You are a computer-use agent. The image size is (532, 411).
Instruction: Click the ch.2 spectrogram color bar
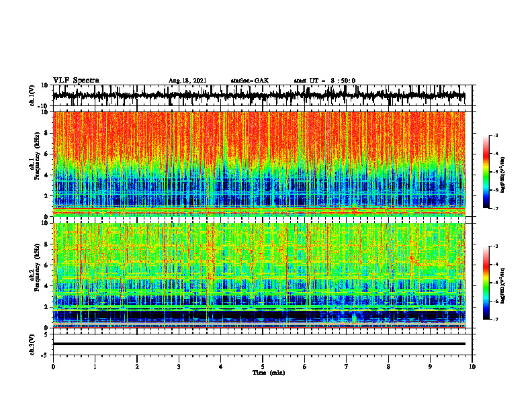pos(486,283)
